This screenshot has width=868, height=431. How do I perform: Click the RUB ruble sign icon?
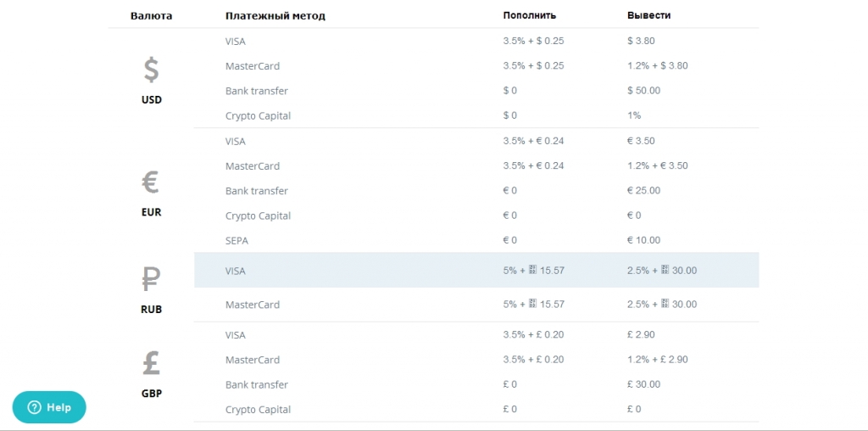pyautogui.click(x=151, y=279)
